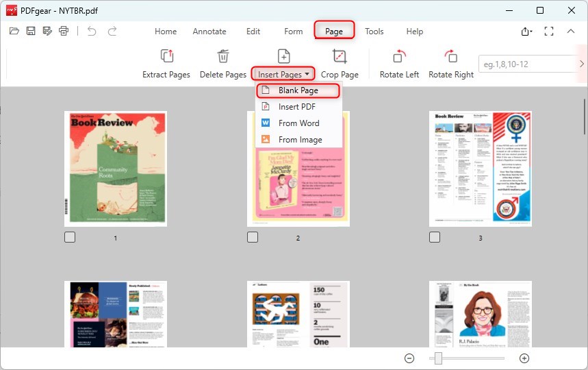The image size is (588, 370).
Task: Open the Help tab
Action: click(x=415, y=32)
